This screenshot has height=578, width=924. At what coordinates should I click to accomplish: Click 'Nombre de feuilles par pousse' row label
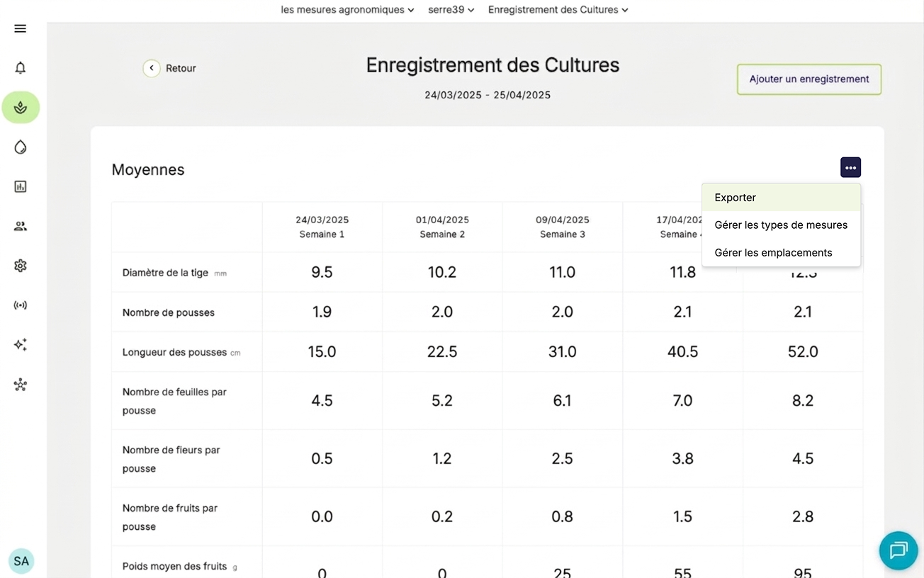point(174,401)
